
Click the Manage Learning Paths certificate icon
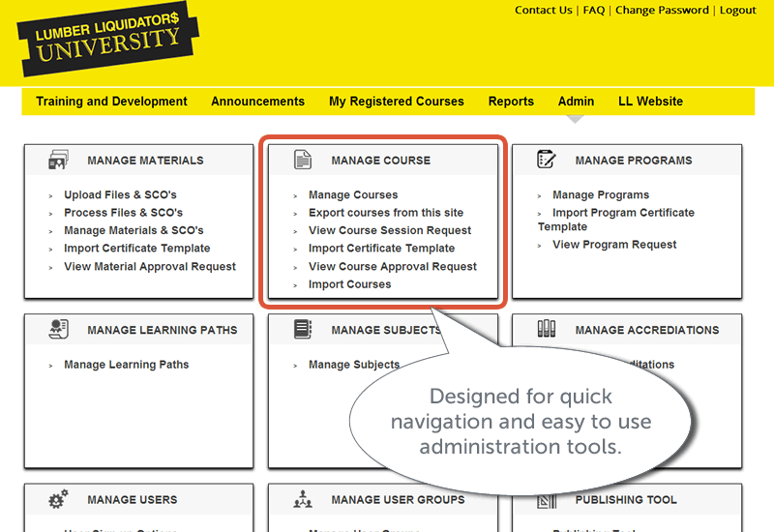coord(59,329)
